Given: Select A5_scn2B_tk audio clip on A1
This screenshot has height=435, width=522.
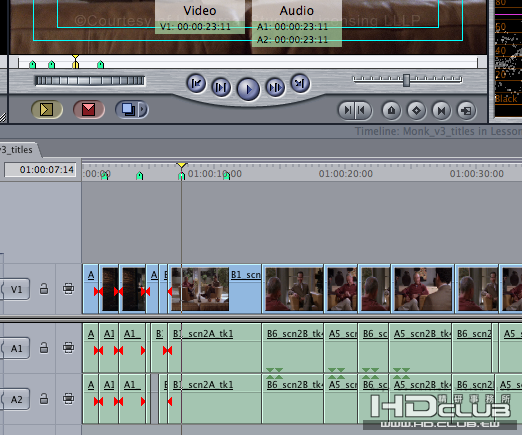Looking at the screenshot, I should pyautogui.click(x=421, y=348).
